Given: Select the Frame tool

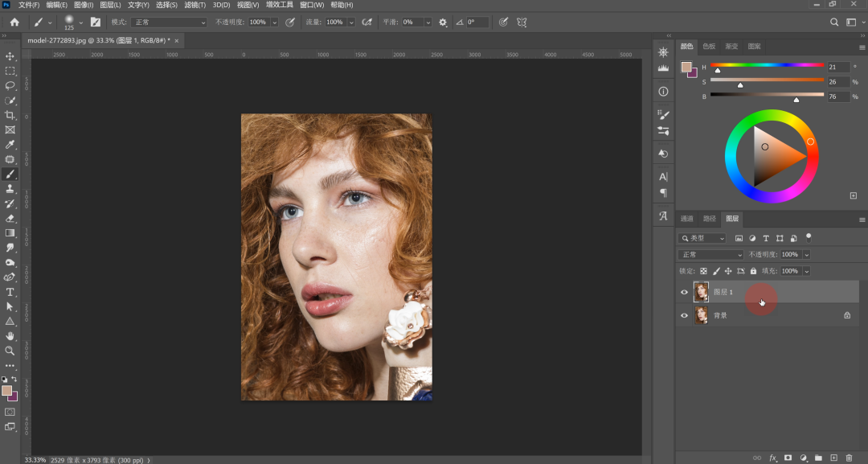Looking at the screenshot, I should (x=10, y=129).
